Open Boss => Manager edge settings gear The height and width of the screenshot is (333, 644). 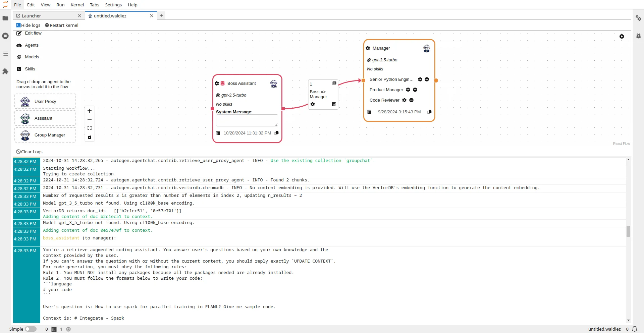coord(313,104)
